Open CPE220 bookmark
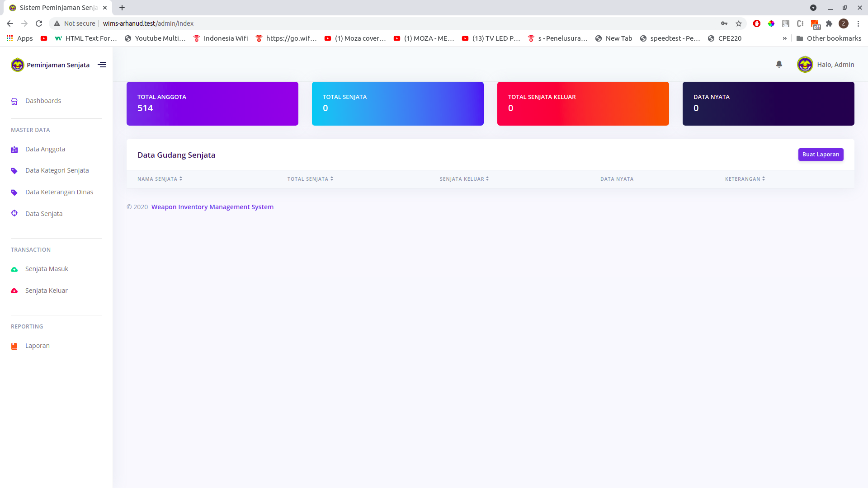Screen dimensions: 868x488 (x=725, y=38)
